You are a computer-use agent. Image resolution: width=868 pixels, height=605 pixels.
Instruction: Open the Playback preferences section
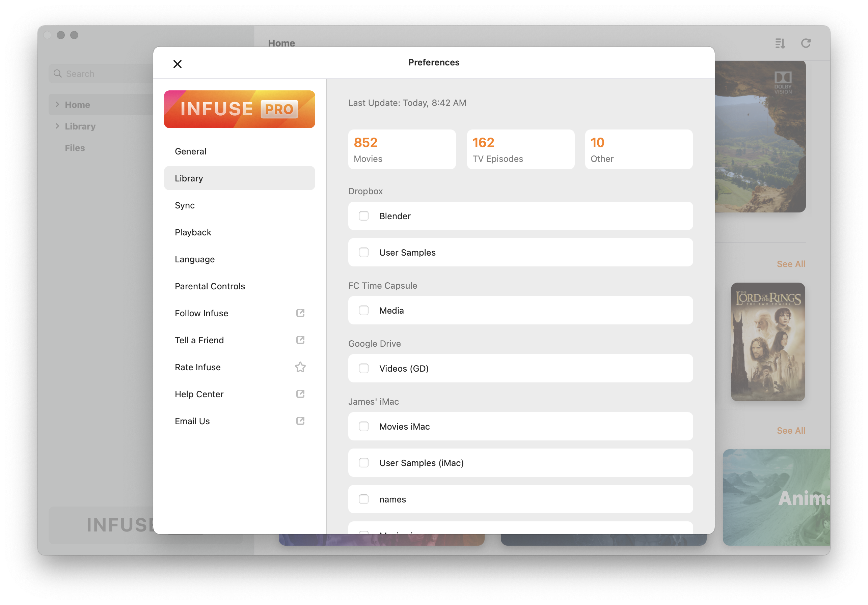click(x=193, y=232)
